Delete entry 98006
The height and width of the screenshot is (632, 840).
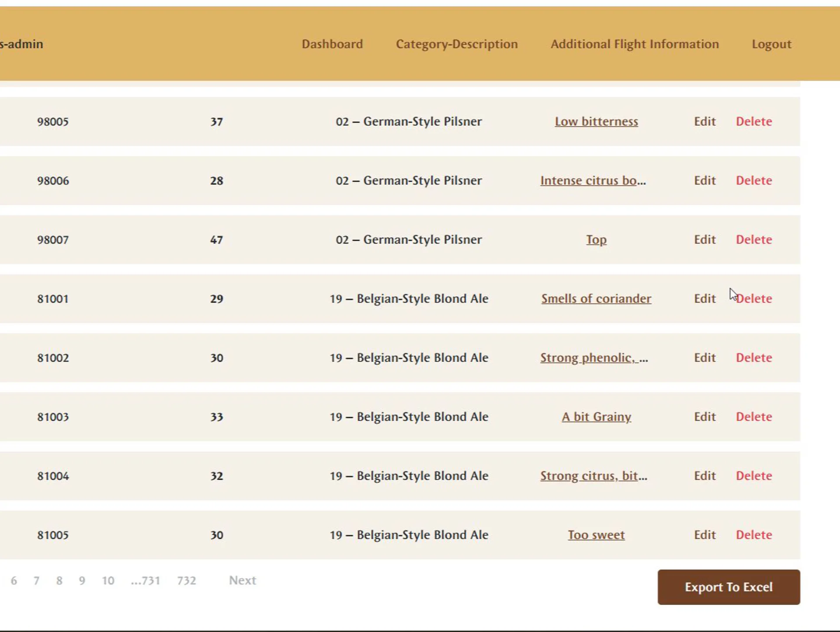pyautogui.click(x=754, y=181)
